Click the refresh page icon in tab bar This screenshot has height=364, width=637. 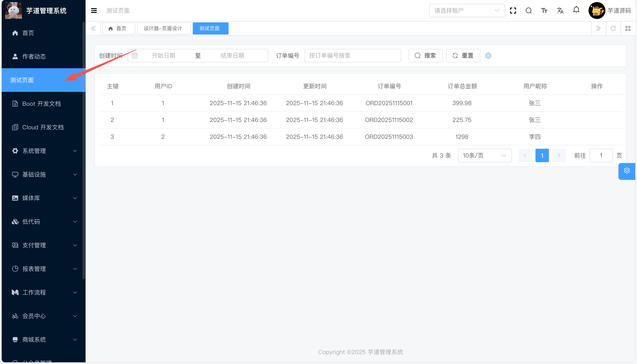[x=613, y=28]
